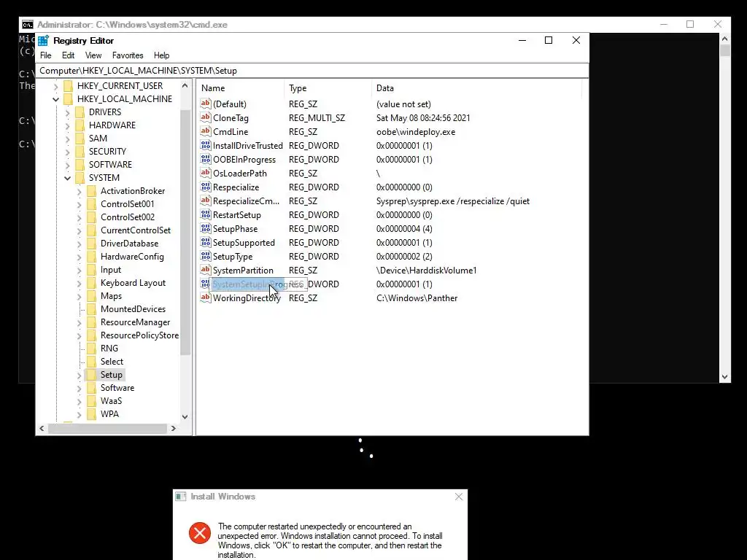Click cmd window scroll-down arrow
Image resolution: width=747 pixels, height=560 pixels.
724,377
